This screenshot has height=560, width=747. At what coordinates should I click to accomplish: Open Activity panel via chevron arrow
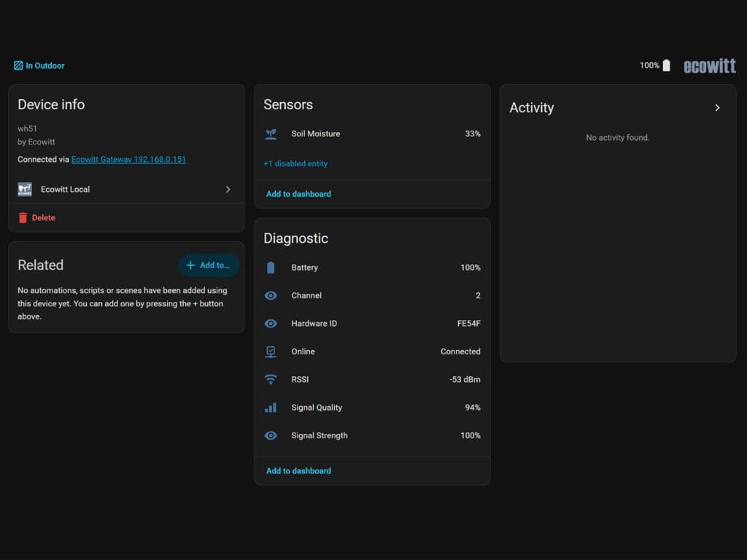(718, 108)
